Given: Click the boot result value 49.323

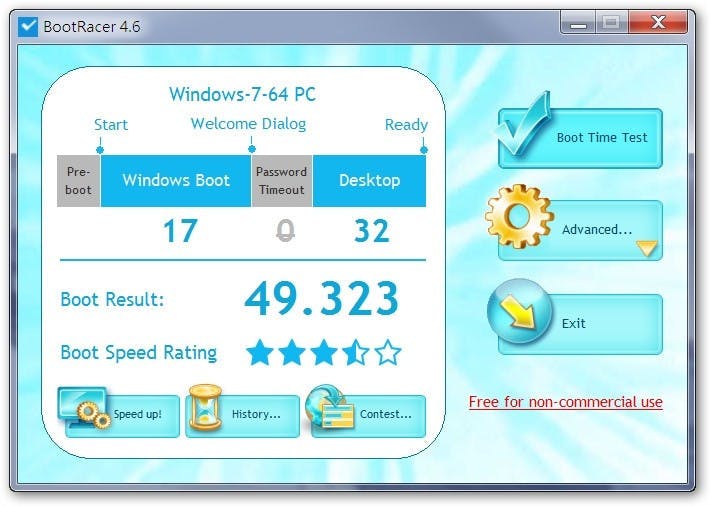Looking at the screenshot, I should [x=321, y=298].
